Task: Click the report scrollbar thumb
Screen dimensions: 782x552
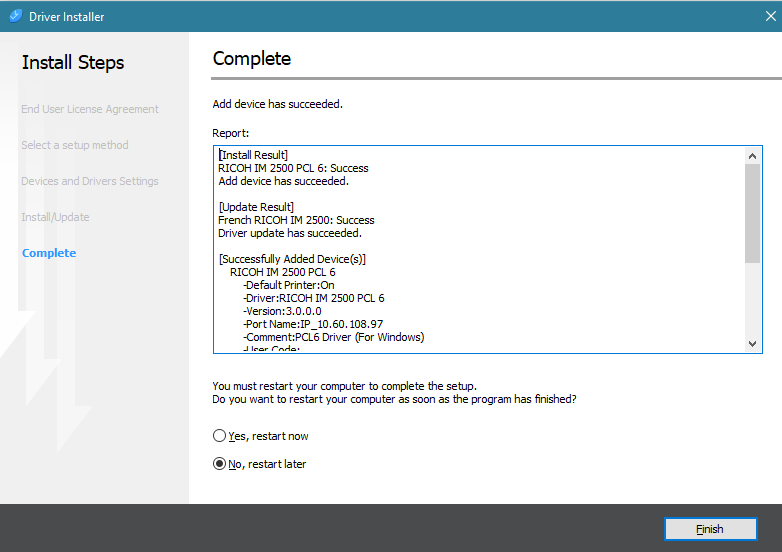Action: [x=753, y=213]
